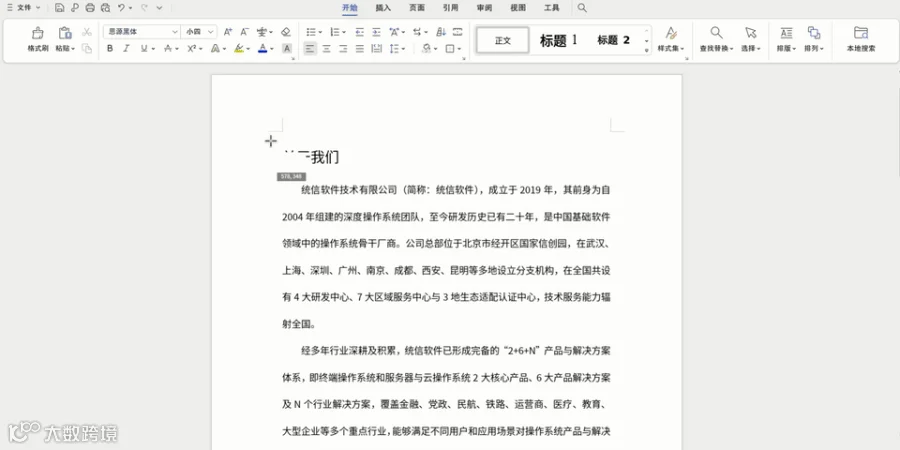Increase paragraph indent

pyautogui.click(x=376, y=32)
